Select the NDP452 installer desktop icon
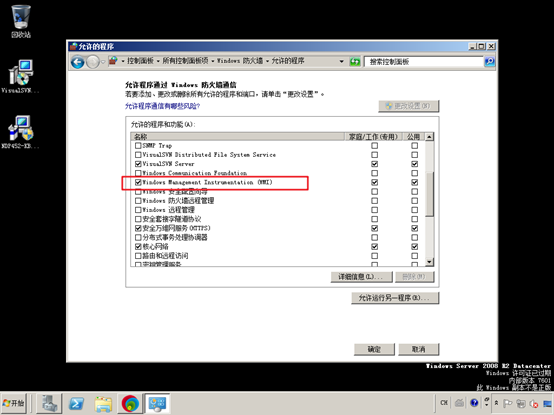Screen dimensions: 554x415 tap(20, 132)
